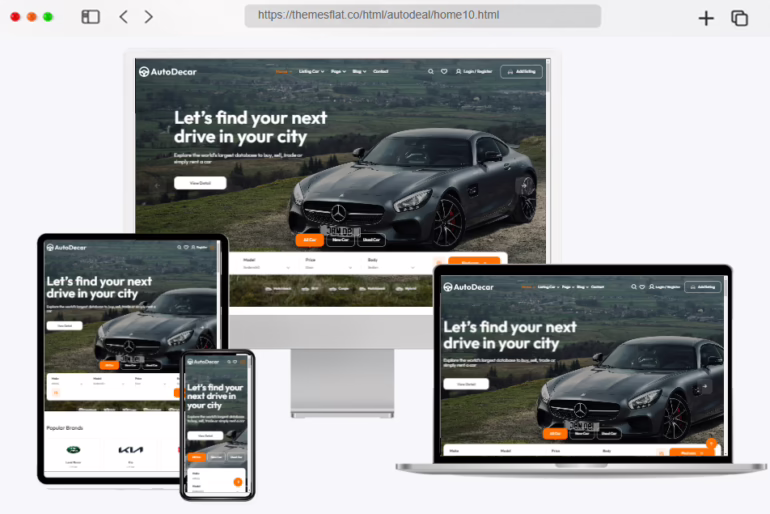Expand Listing Car menu on the laptop
The width and height of the screenshot is (770, 514).
tap(548, 287)
